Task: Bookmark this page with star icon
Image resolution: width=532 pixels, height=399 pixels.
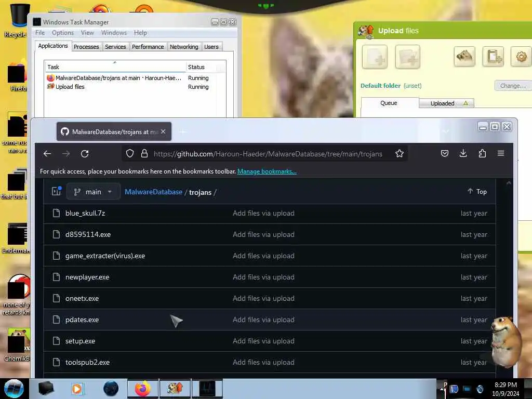Action: (400, 154)
